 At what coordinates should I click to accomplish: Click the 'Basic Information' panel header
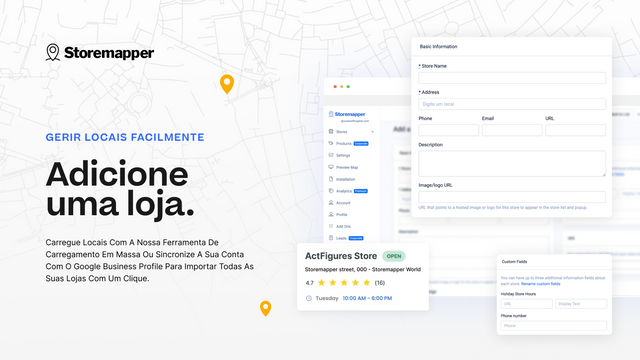(x=438, y=47)
